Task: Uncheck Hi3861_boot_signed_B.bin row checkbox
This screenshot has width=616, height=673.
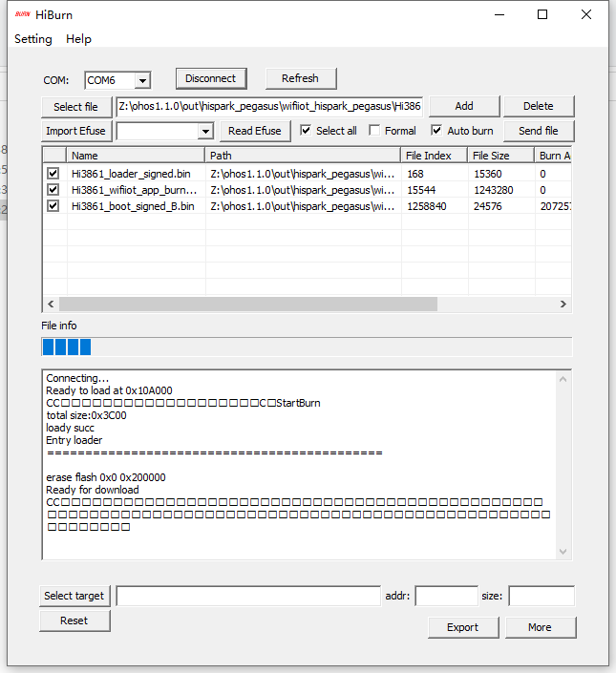Action: (x=53, y=206)
